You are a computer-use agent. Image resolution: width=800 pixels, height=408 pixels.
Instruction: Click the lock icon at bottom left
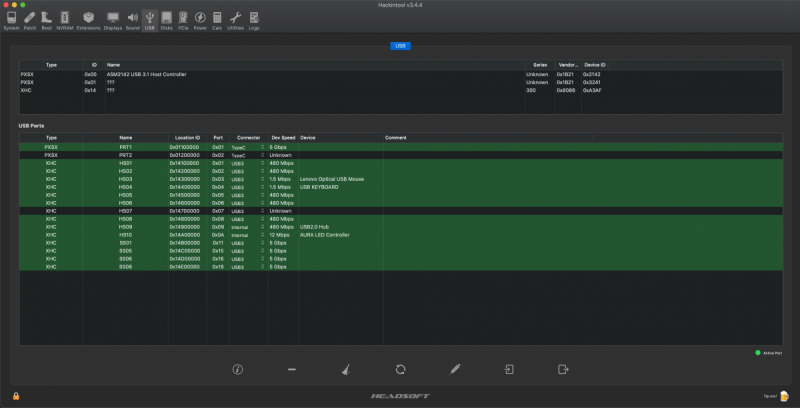[x=15, y=396]
